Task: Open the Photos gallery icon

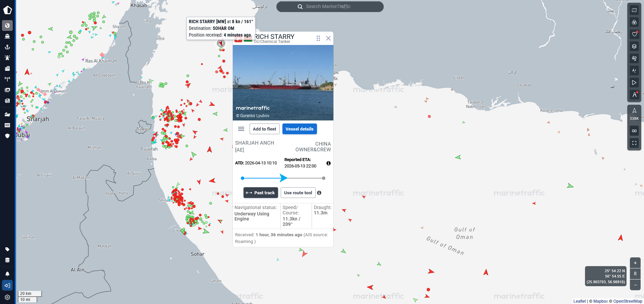Action: click(7, 90)
